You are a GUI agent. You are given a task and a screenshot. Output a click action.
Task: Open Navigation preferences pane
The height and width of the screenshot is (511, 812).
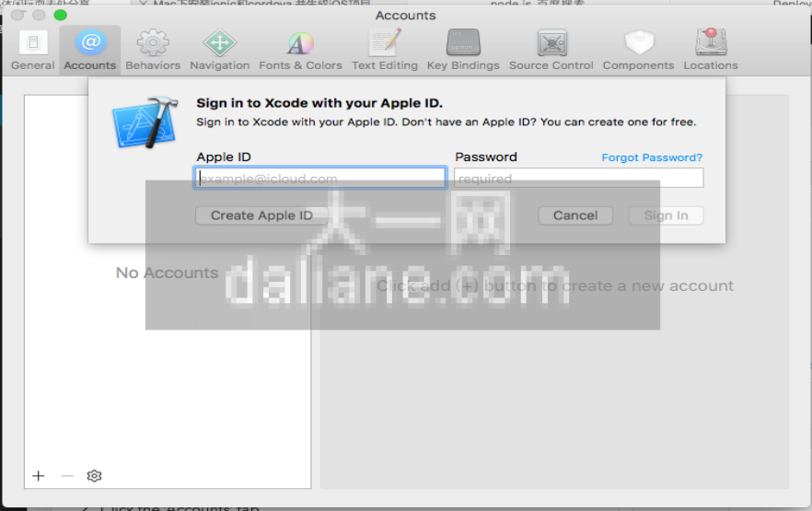[219, 50]
